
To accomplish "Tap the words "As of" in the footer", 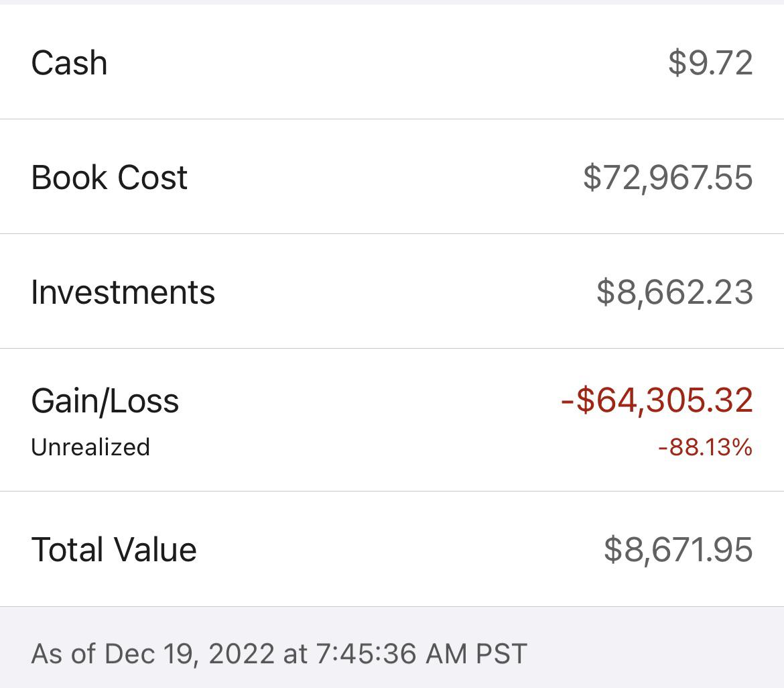I will pos(64,654).
